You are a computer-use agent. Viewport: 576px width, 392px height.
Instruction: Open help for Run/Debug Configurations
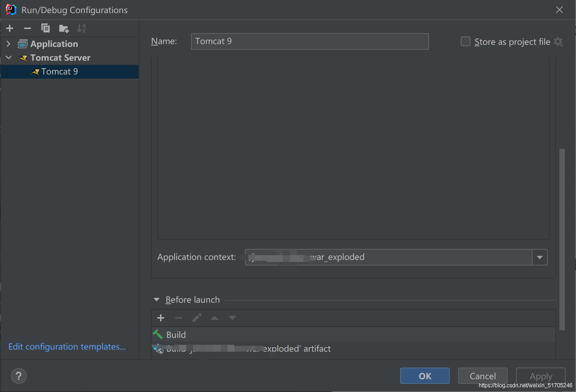pyautogui.click(x=19, y=376)
